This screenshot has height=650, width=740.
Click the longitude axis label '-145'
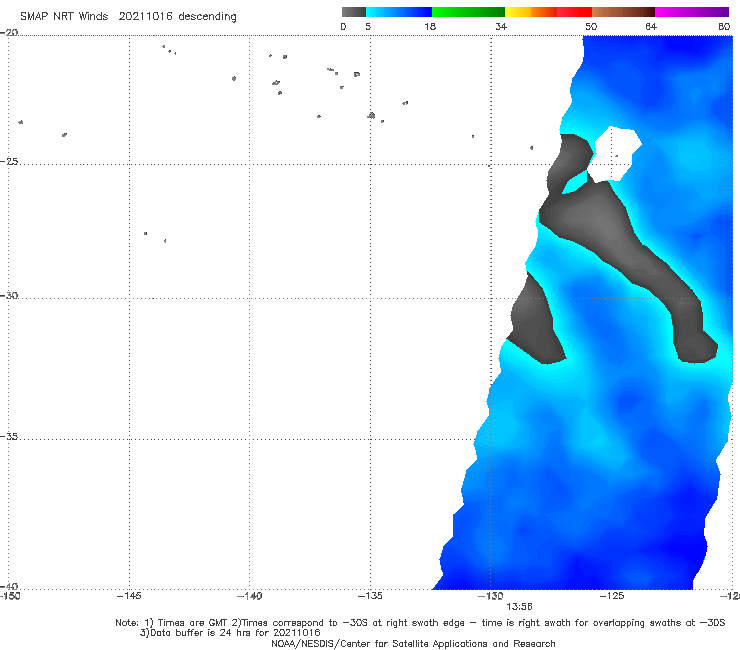(x=129, y=596)
